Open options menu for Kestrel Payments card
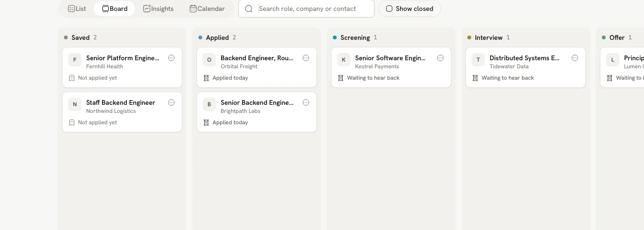This screenshot has width=644, height=230. point(440,58)
